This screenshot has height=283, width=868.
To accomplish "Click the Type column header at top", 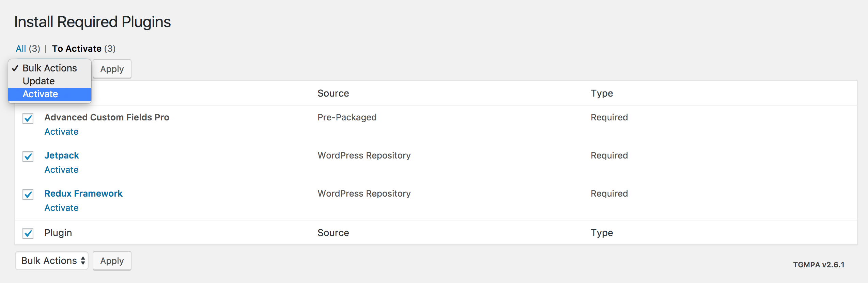I will click(x=602, y=93).
